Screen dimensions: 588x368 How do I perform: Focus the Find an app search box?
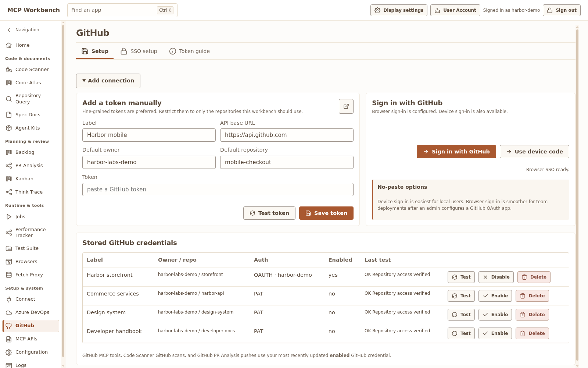pos(122,10)
